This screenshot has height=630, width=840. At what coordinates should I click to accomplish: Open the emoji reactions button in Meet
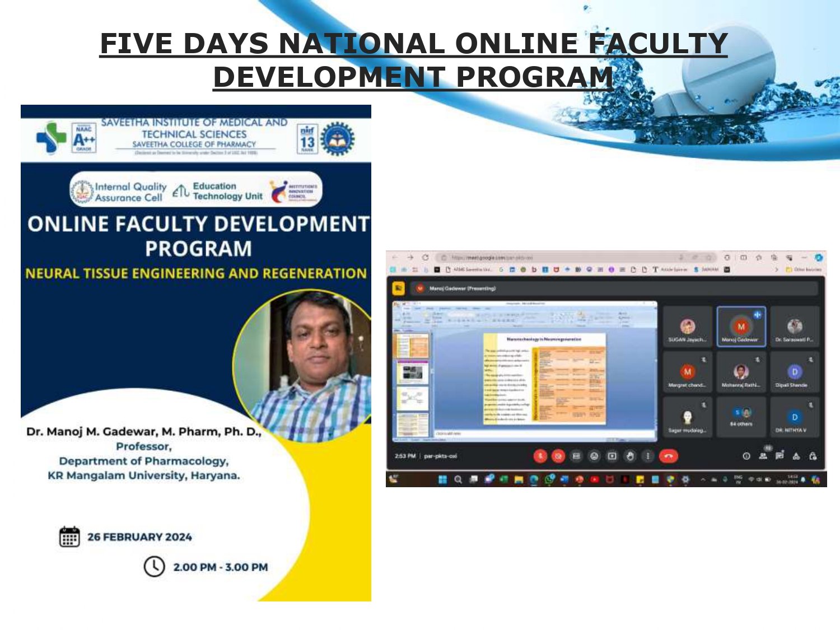[x=594, y=456]
